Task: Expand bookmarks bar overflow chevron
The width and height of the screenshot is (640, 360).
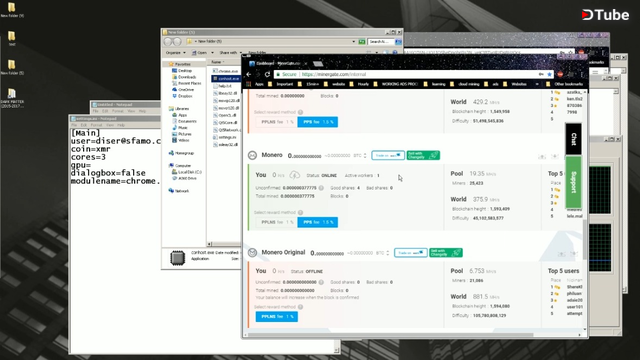Action: click(537, 84)
